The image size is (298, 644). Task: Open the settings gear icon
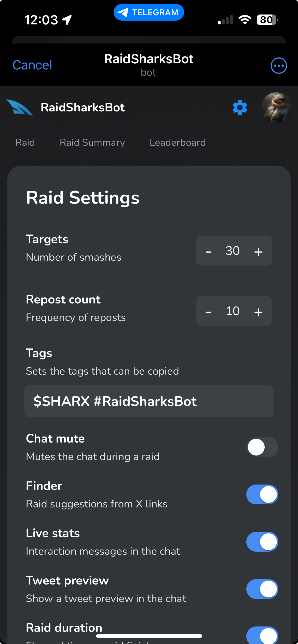240,108
